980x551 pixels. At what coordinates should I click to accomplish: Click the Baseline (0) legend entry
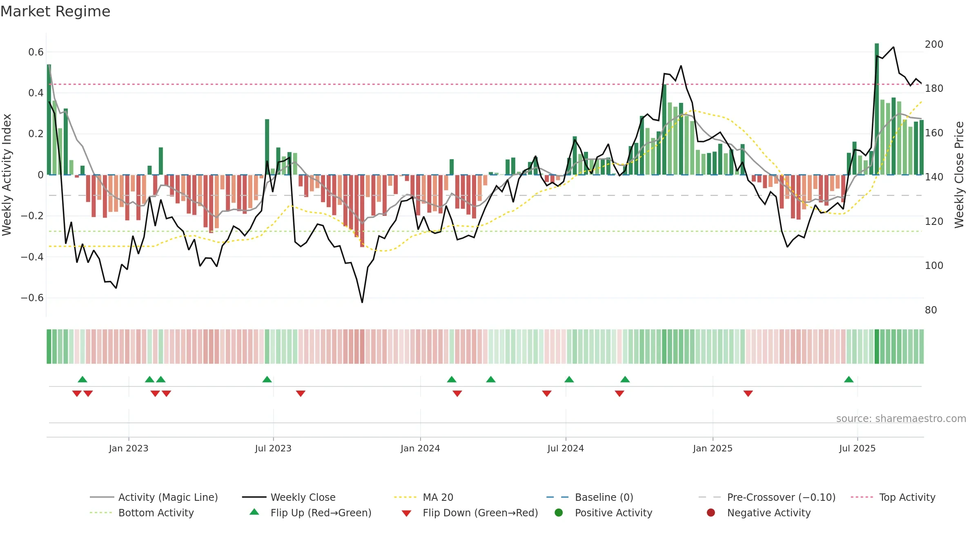point(590,497)
